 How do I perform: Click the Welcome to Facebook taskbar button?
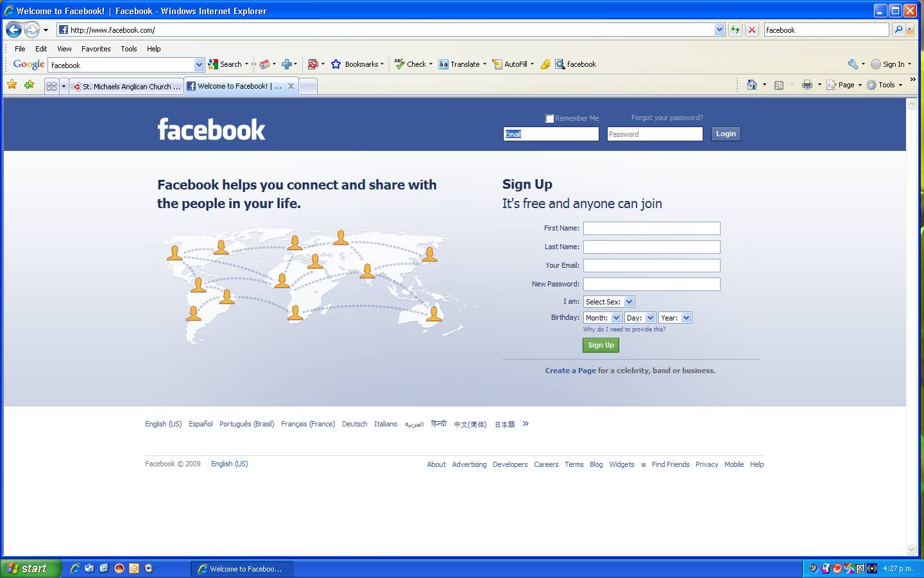[242, 568]
